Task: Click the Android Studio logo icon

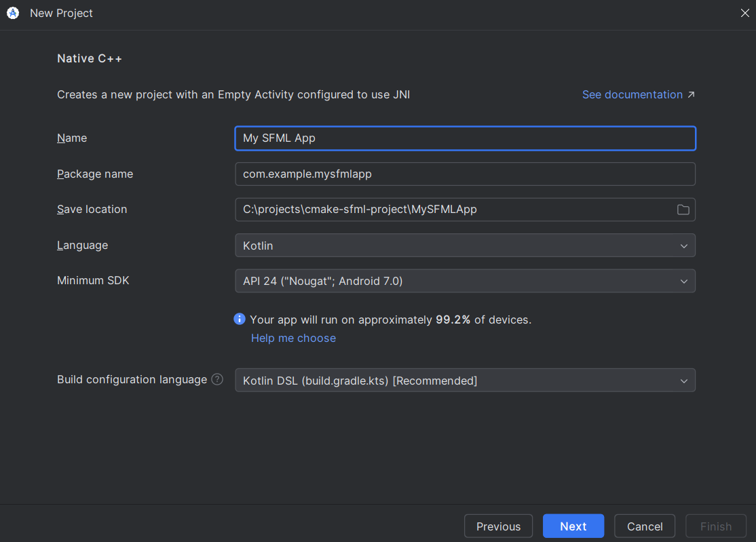Action: coord(12,13)
